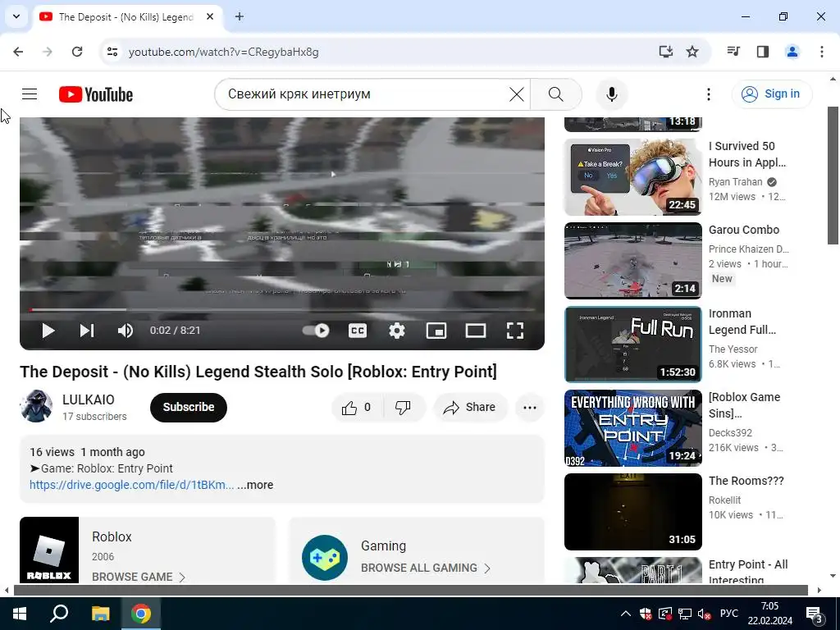The height and width of the screenshot is (630, 840).
Task: Open the YouTube guide menu
Action: (30, 94)
